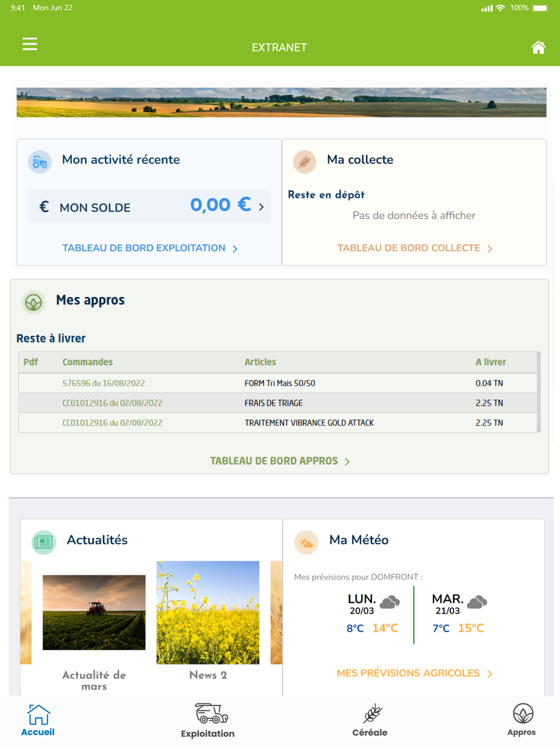Switch to the Exploitation tab
560x747 pixels.
pyautogui.click(x=208, y=721)
